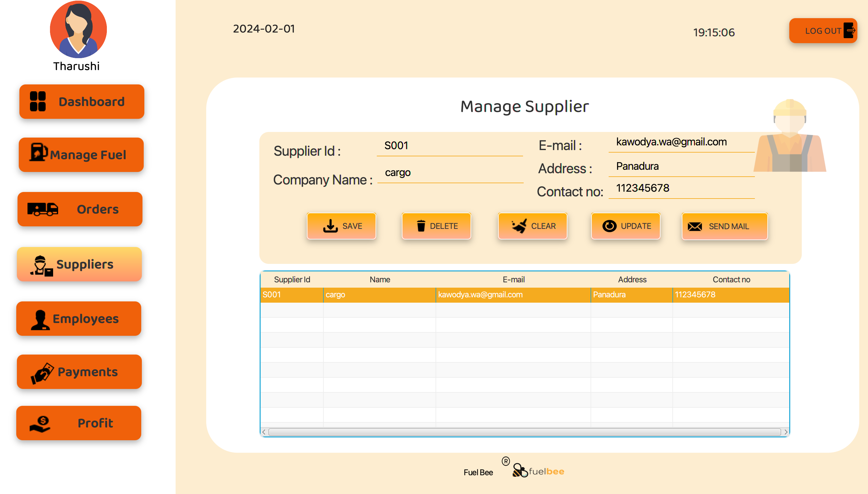
Task: Open the Dashboard menu
Action: tap(82, 101)
